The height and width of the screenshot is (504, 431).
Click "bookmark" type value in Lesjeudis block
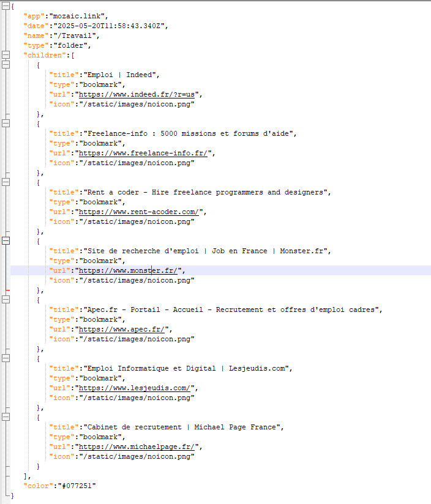(100, 379)
